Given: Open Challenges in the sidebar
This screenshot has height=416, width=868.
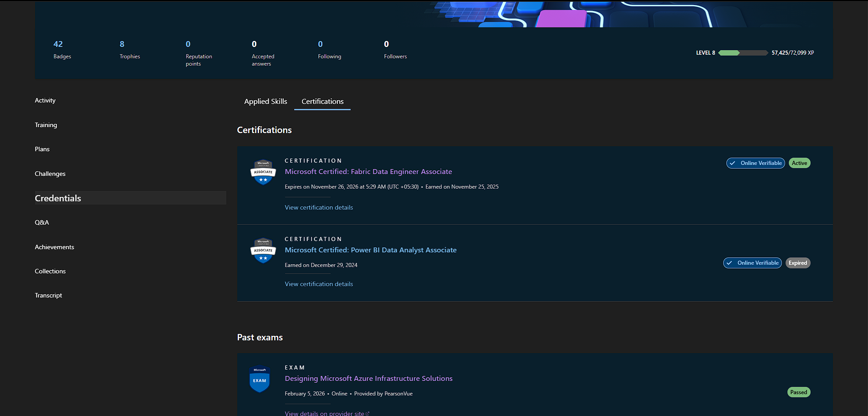Looking at the screenshot, I should [50, 174].
